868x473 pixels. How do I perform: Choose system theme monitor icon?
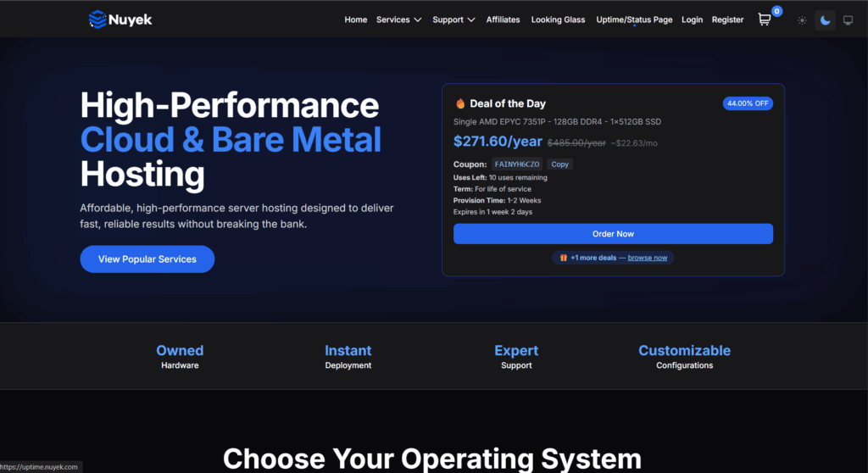click(x=848, y=20)
